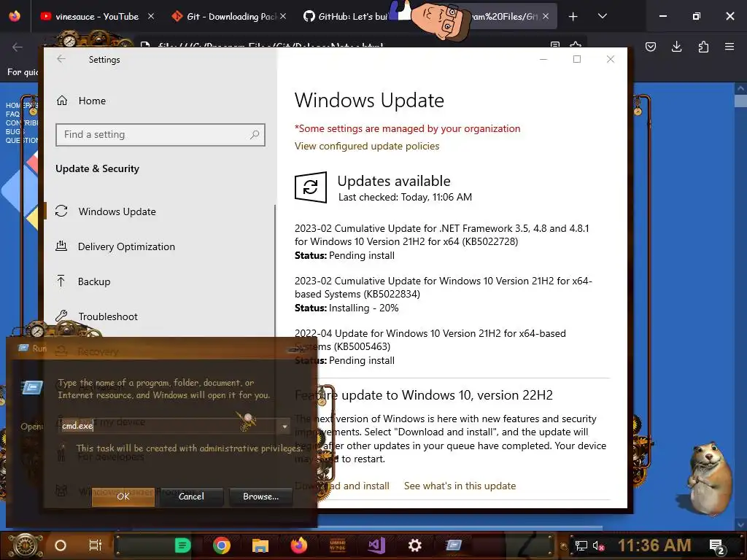Open the green Spotify icon on the taskbar
The image size is (747, 560).
tap(182, 545)
